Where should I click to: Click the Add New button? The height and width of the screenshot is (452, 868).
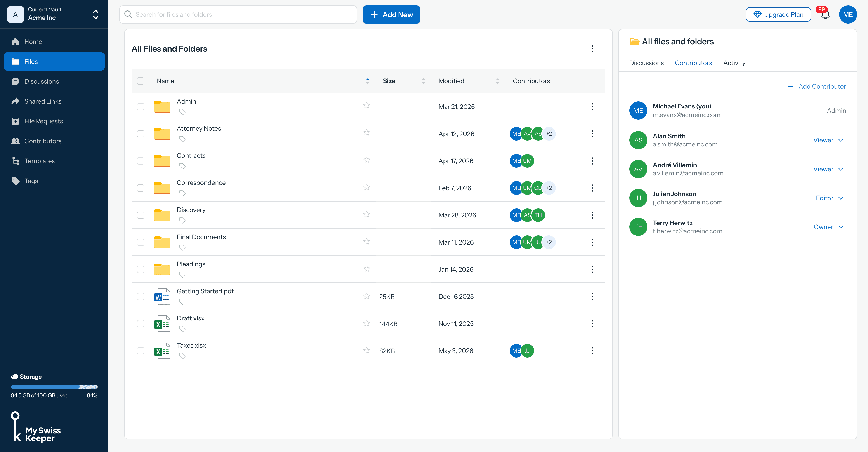click(391, 14)
